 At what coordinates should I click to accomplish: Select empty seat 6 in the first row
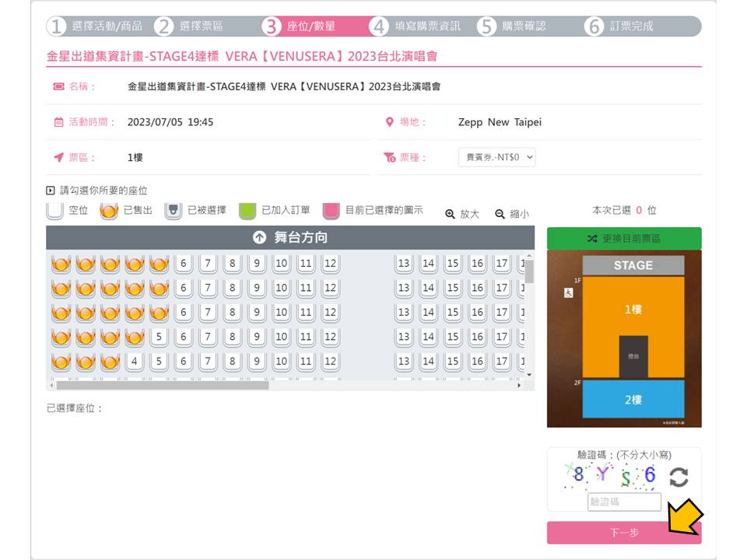click(183, 264)
